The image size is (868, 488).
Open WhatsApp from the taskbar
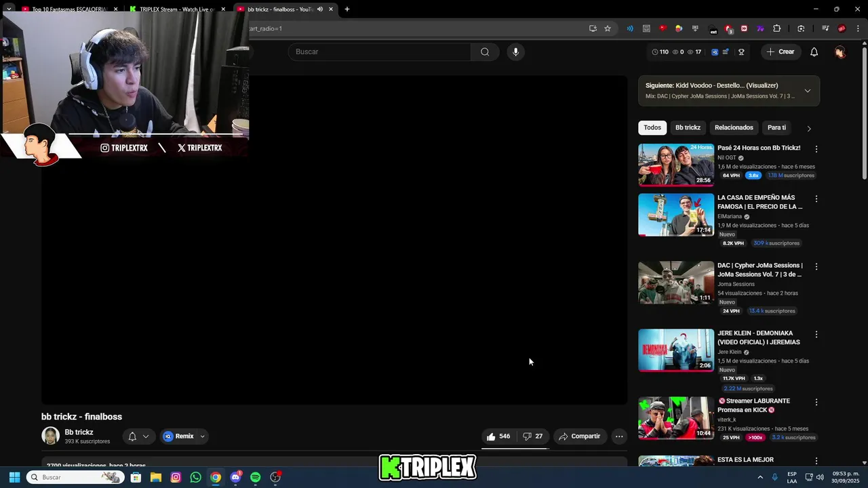(195, 477)
